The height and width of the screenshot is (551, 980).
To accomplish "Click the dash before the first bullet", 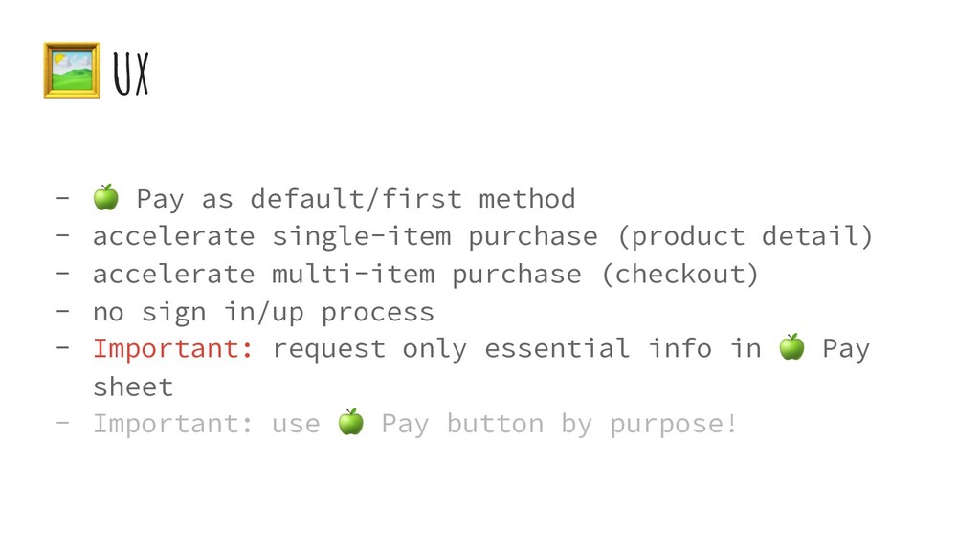I will 62,198.
